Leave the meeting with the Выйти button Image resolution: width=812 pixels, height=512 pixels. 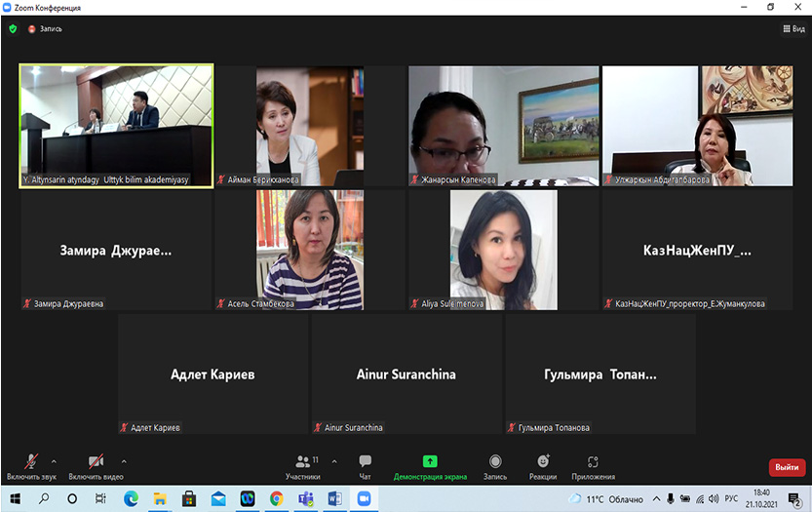click(x=787, y=467)
